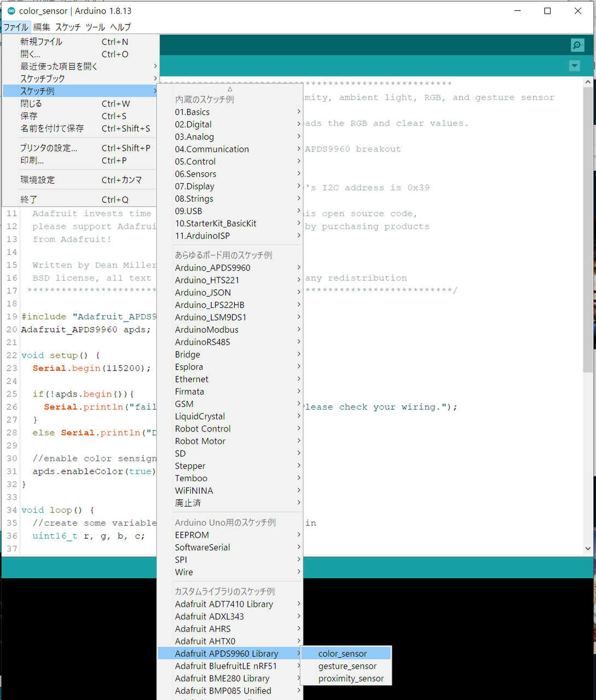Click the ツール menu in menu bar
This screenshot has height=700, width=596.
pyautogui.click(x=95, y=27)
